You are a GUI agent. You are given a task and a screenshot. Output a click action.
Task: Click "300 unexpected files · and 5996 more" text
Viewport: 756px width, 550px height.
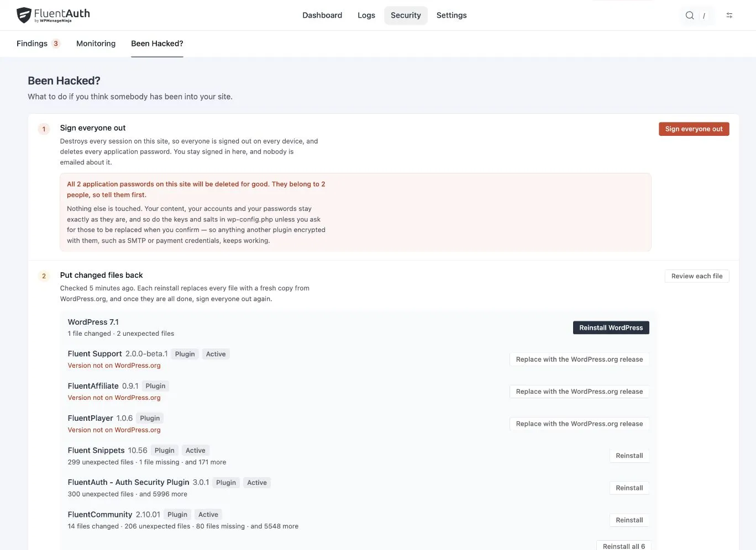click(x=128, y=494)
